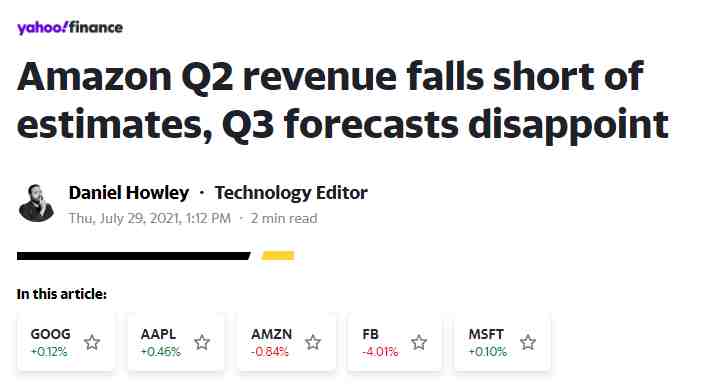This screenshot has width=726, height=389.
Task: Star the AAPL ticker to watchlist
Action: click(x=202, y=343)
